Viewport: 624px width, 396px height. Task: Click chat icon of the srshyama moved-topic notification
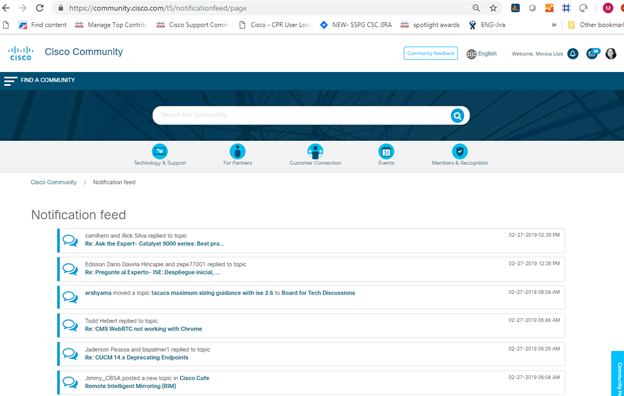click(70, 297)
